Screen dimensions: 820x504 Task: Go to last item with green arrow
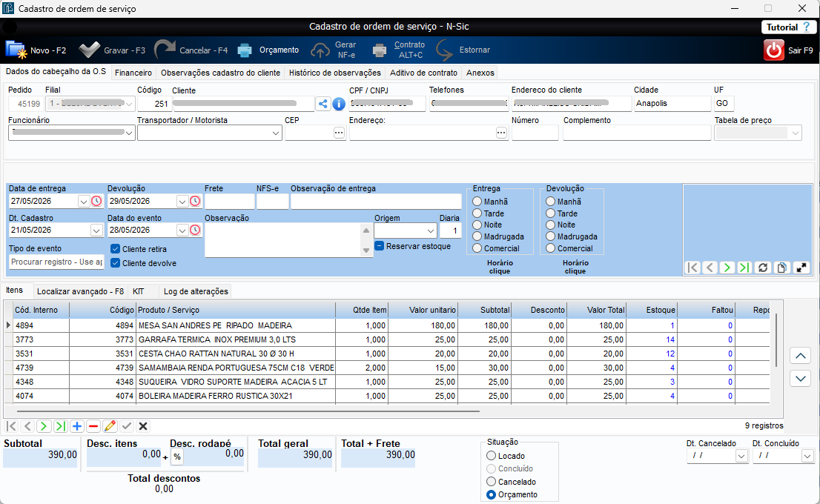(61, 426)
